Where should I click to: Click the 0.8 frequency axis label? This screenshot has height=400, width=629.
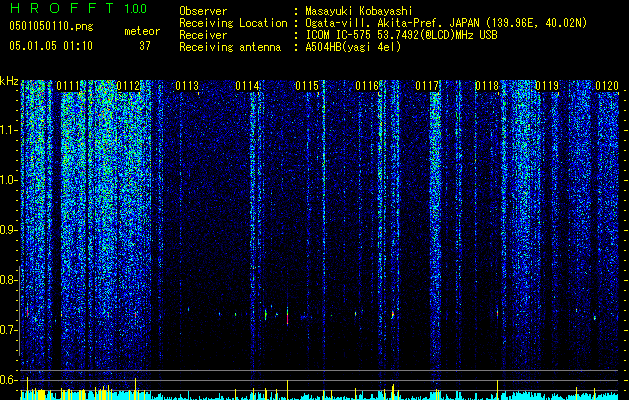[9, 280]
